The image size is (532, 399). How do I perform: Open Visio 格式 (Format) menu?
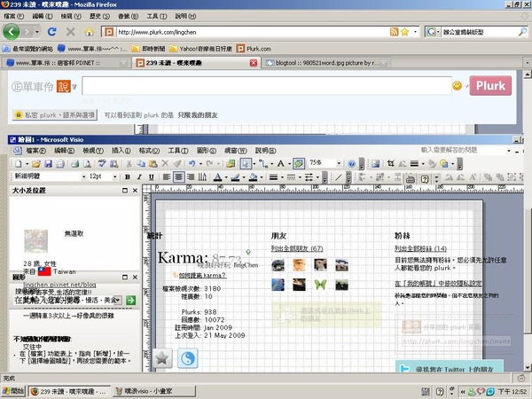pyautogui.click(x=149, y=151)
